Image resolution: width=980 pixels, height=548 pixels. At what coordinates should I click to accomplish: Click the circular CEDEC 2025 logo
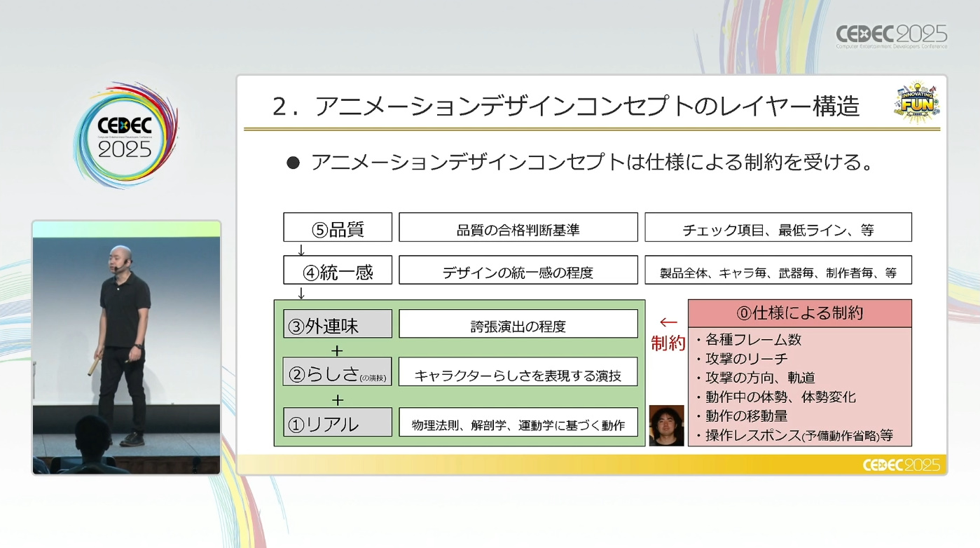coord(125,136)
